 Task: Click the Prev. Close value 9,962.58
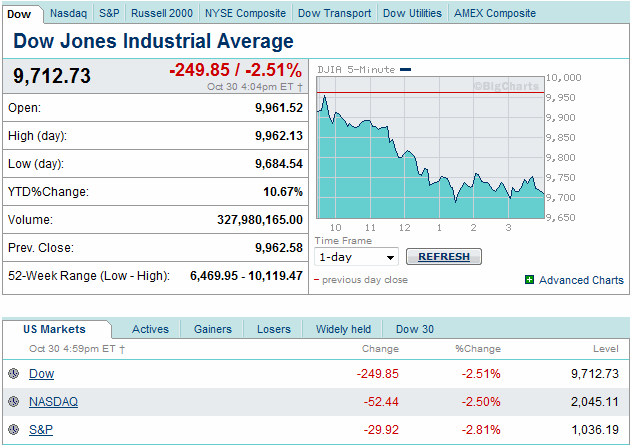click(279, 247)
